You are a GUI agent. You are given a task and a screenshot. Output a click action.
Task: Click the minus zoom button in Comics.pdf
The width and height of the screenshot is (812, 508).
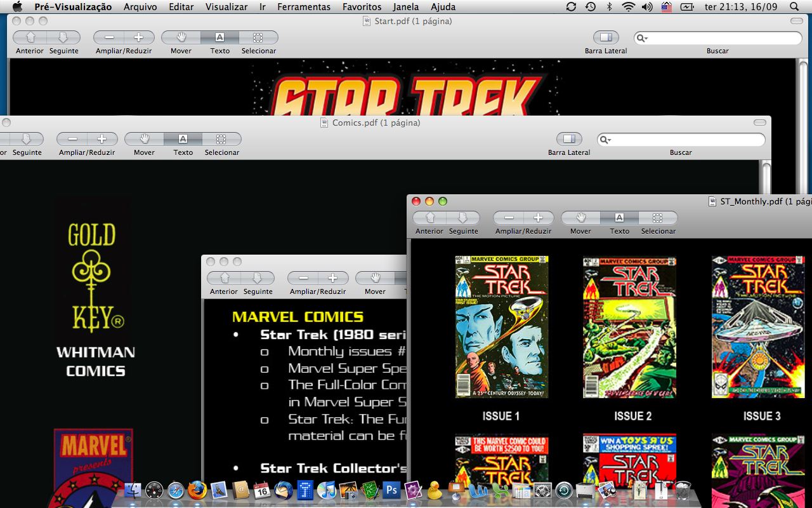pos(72,139)
